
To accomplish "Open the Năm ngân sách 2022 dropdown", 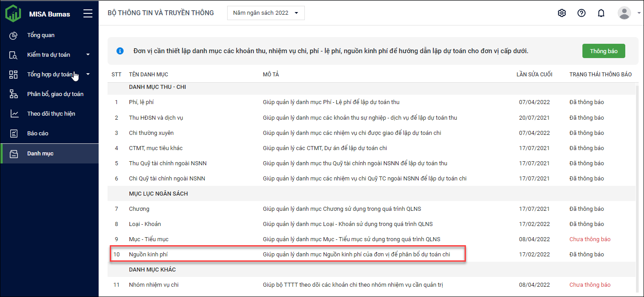I will pyautogui.click(x=266, y=13).
